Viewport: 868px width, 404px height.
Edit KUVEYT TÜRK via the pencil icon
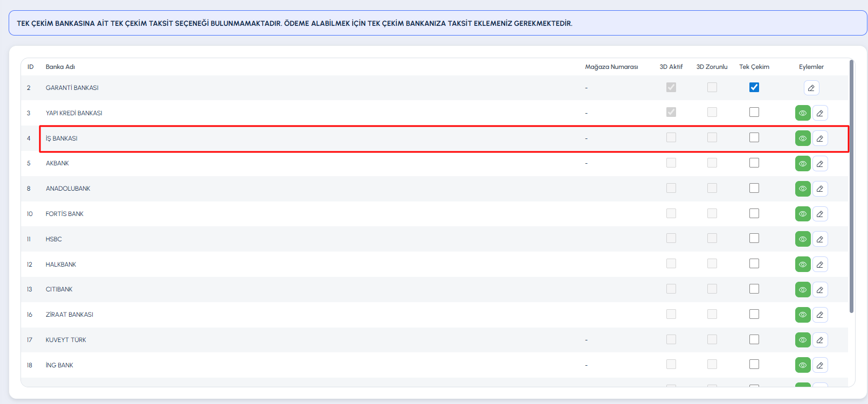coord(819,340)
